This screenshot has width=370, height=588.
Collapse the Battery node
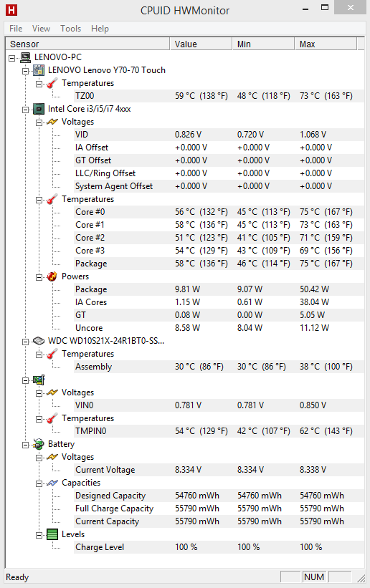(x=25, y=445)
